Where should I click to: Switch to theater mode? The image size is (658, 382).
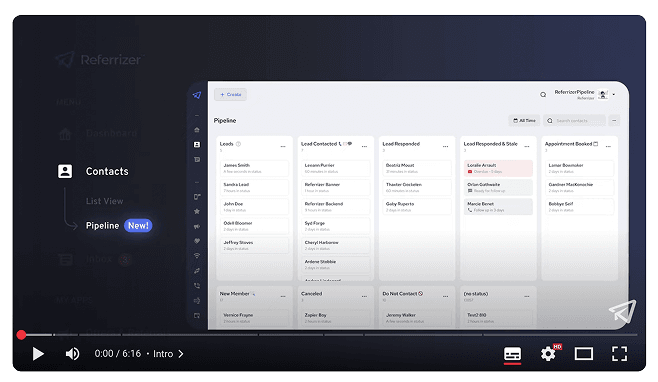(x=584, y=354)
